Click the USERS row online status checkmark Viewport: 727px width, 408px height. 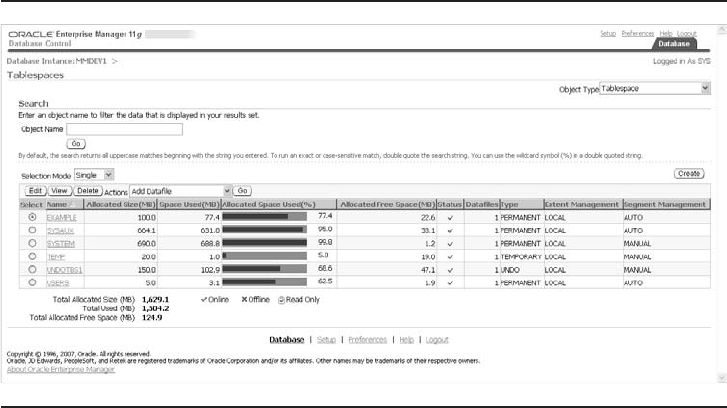450,283
